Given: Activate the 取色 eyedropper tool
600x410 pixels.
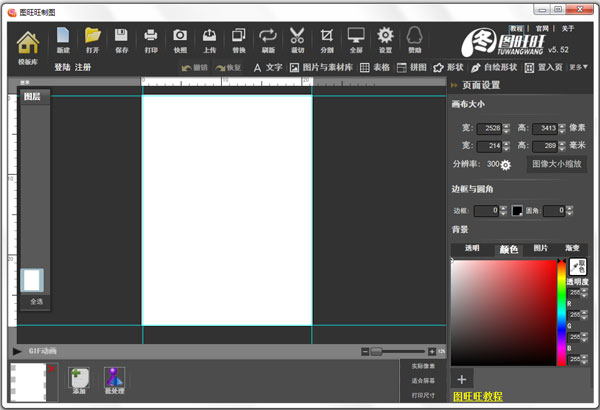Looking at the screenshot, I should [x=577, y=266].
